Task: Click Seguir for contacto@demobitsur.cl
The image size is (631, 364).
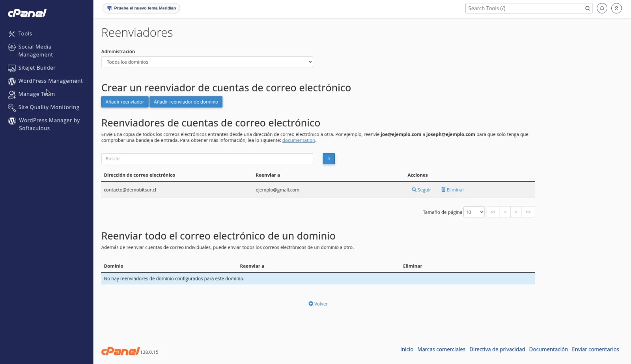Action: pyautogui.click(x=422, y=190)
